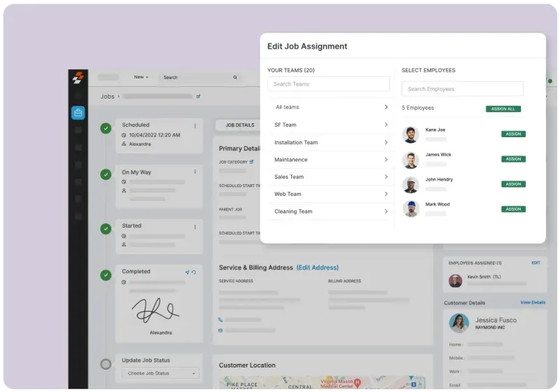560x392 pixels.
Task: Select the empty Update Job Status circle
Action: 106,364
